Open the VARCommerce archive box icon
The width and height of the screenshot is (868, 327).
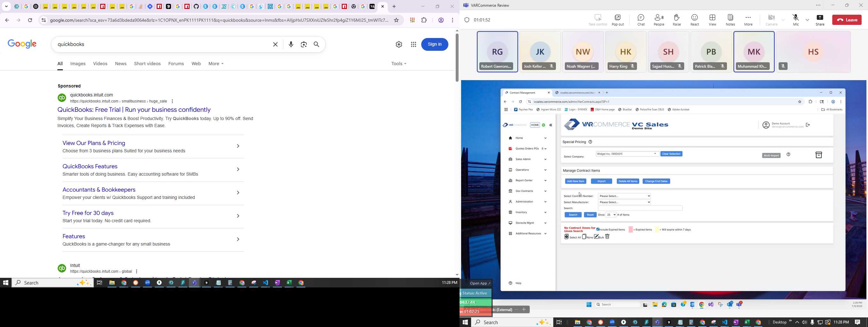coord(819,155)
